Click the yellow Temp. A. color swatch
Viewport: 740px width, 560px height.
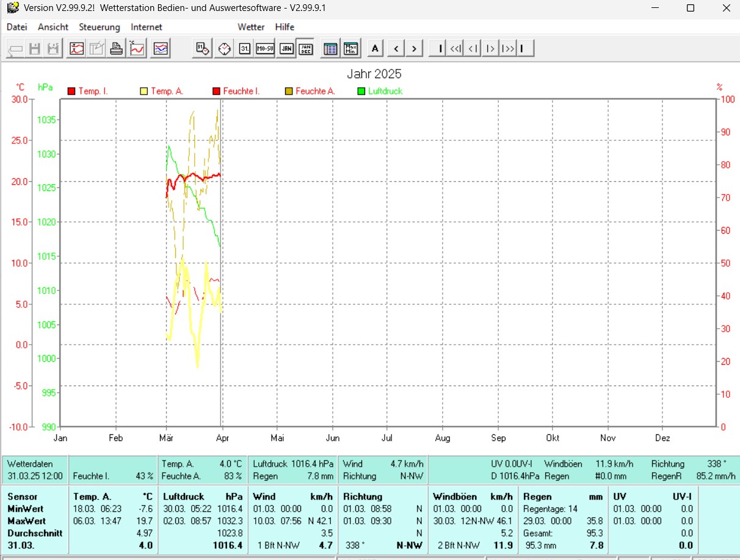tap(144, 92)
